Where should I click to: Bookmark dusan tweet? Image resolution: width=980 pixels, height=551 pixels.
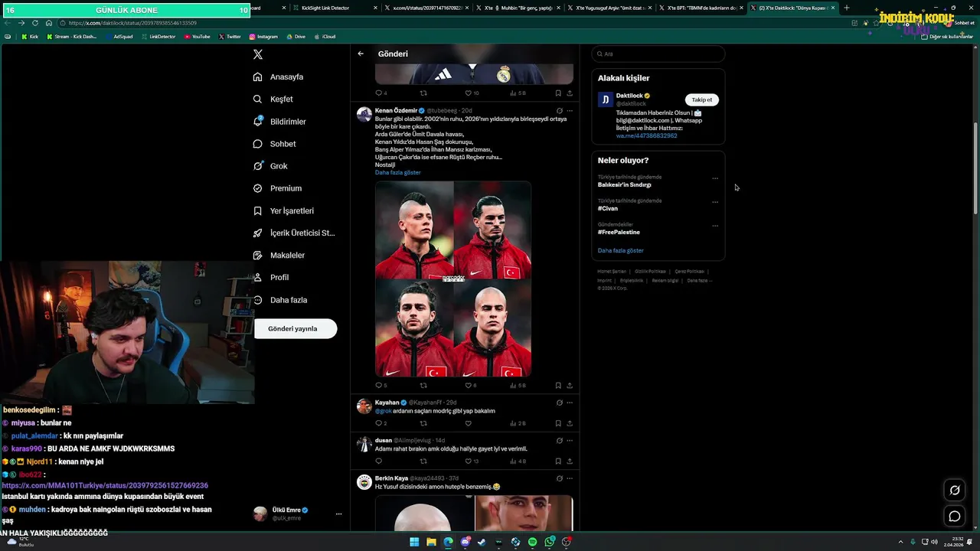(x=558, y=461)
